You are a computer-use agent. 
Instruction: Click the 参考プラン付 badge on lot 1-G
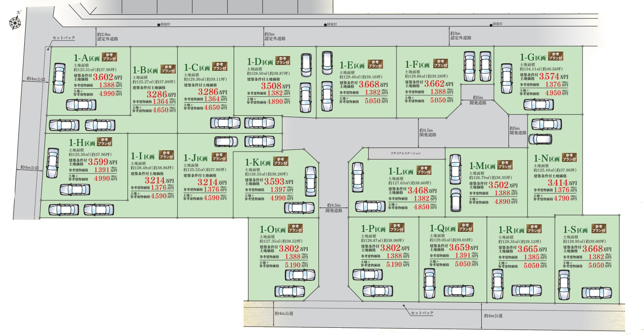pyautogui.click(x=555, y=56)
